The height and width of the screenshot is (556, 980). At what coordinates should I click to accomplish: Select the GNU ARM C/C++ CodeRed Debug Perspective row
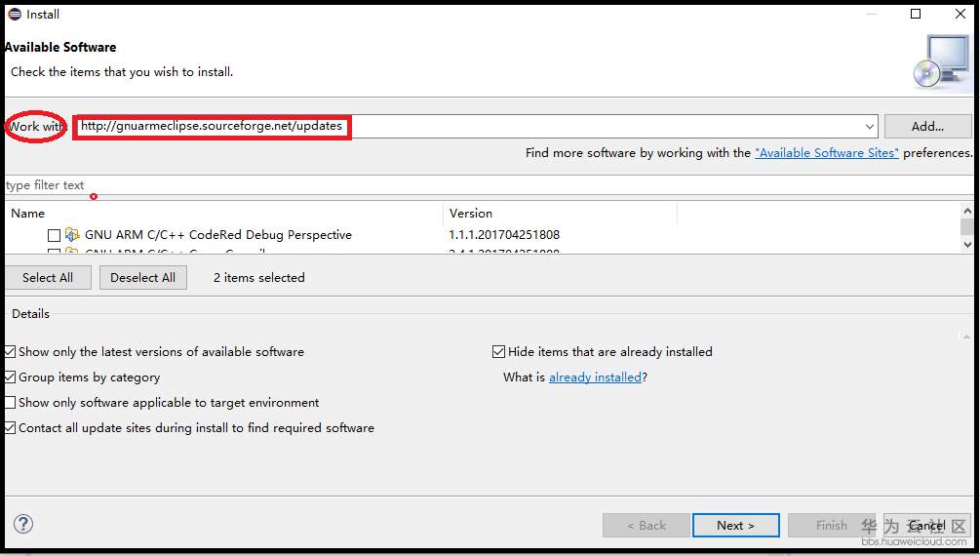pyautogui.click(x=483, y=235)
